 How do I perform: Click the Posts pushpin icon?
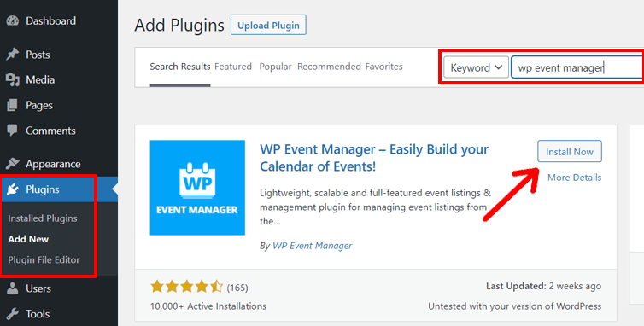tap(12, 55)
